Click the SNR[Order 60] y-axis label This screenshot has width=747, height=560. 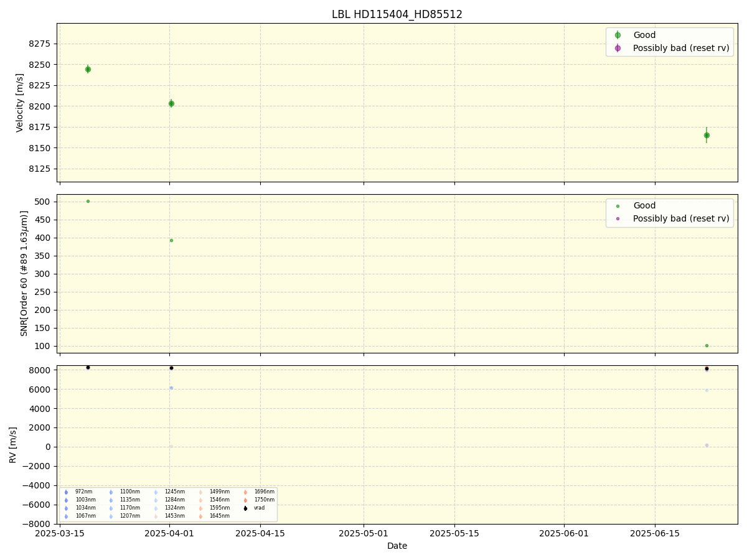[x=24, y=273]
